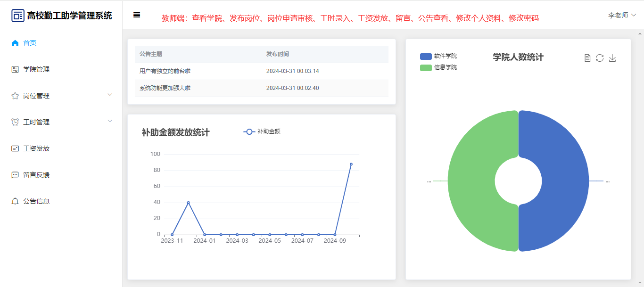Open chart data view document icon
This screenshot has width=644, height=287.
tap(587, 58)
